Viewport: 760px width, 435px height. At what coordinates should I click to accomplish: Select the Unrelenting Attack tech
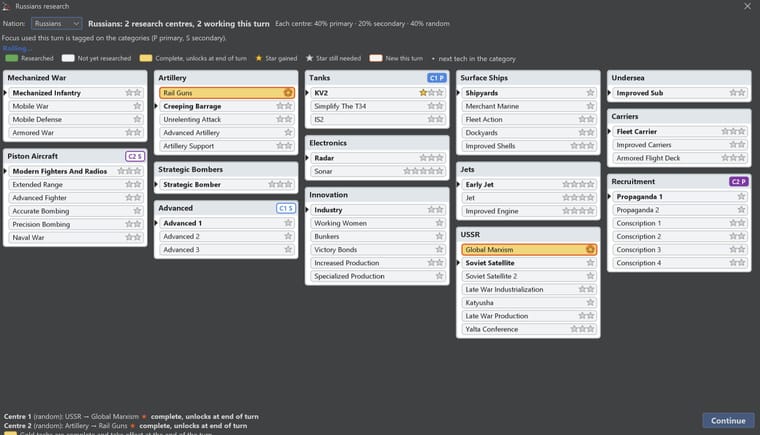[x=226, y=119]
